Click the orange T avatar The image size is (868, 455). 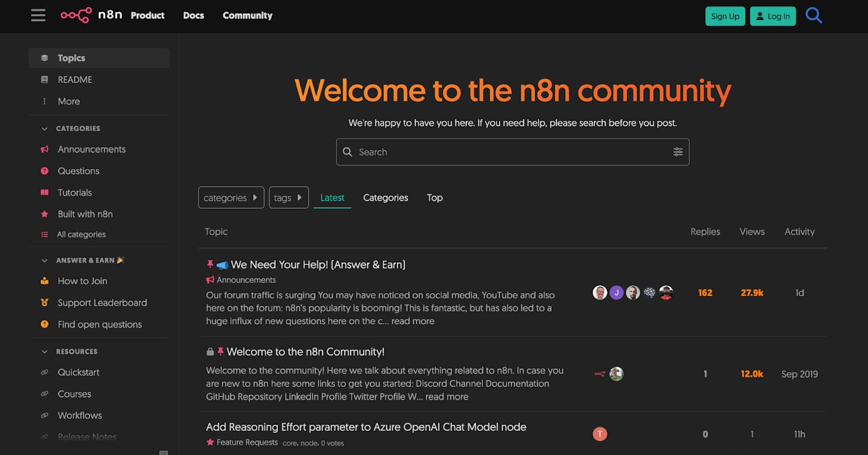600,434
